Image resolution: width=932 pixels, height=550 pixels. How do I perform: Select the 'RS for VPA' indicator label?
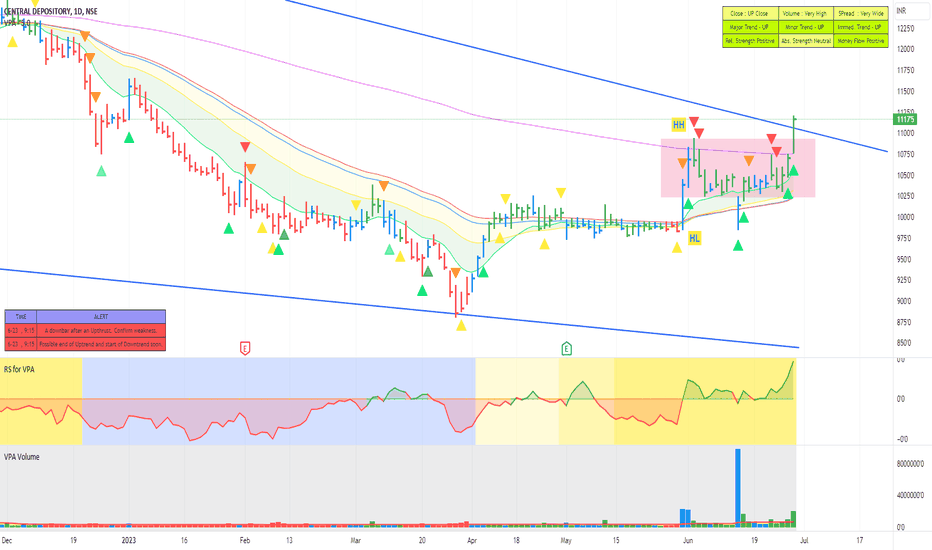tap(19, 369)
